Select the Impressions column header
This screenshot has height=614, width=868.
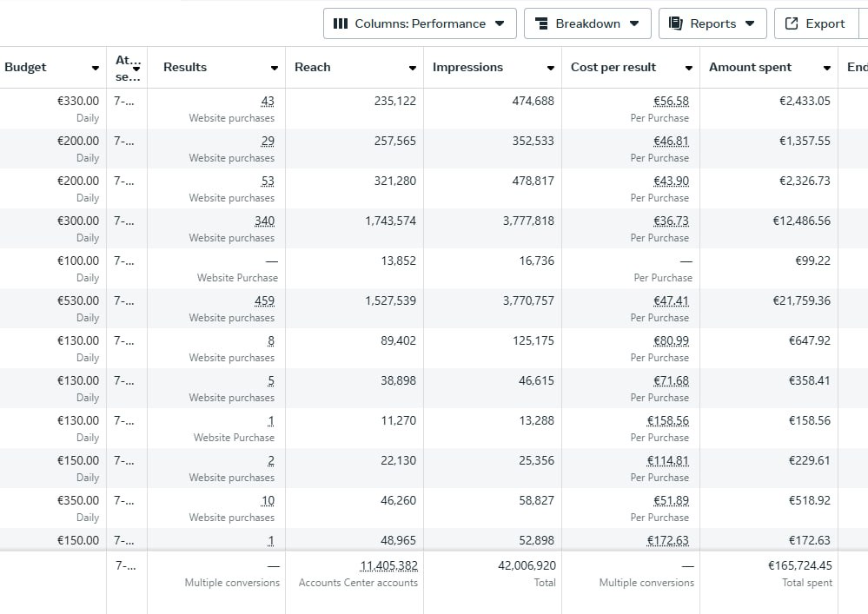[467, 67]
